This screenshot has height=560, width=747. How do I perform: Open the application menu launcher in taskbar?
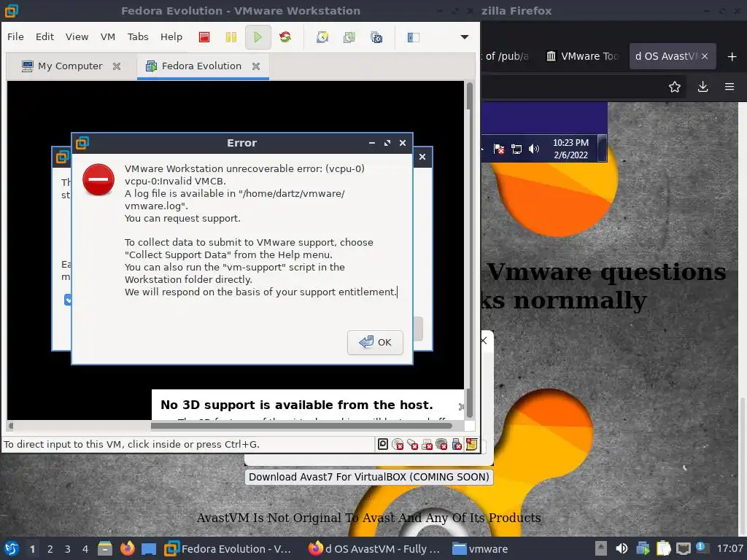[12, 549]
